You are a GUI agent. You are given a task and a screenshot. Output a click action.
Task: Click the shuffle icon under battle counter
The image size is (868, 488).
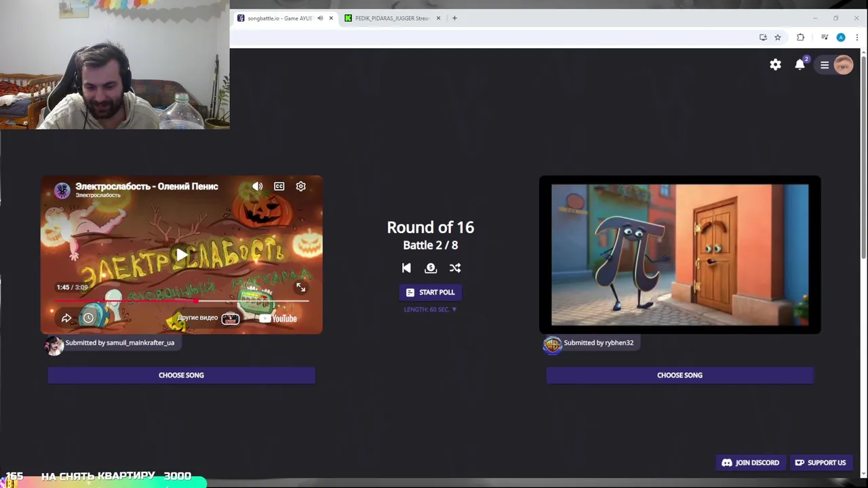(455, 268)
